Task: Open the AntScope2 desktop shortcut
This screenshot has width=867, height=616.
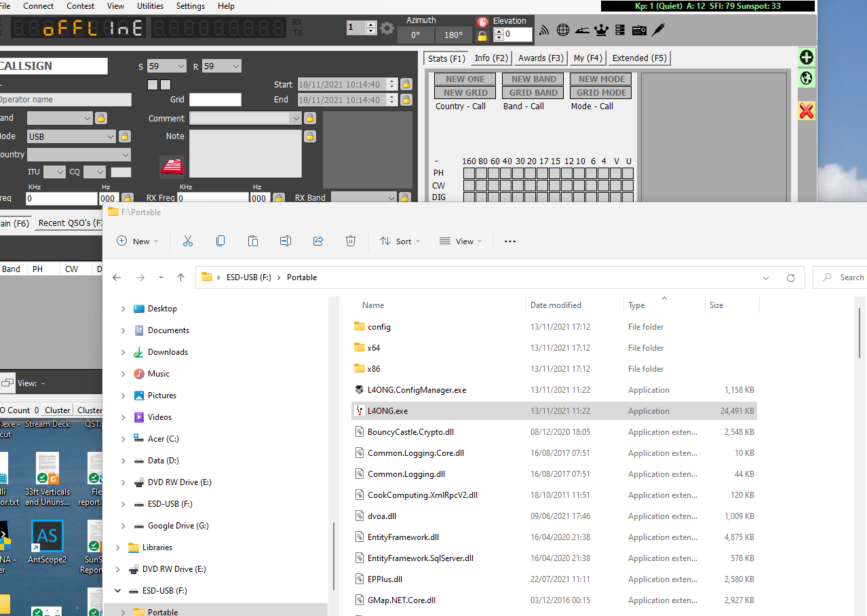Action: point(47,542)
